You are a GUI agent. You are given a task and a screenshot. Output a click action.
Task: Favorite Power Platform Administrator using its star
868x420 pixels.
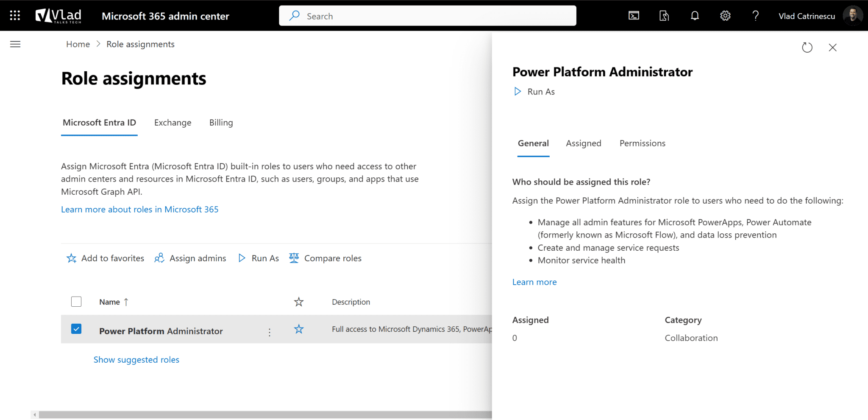(299, 329)
